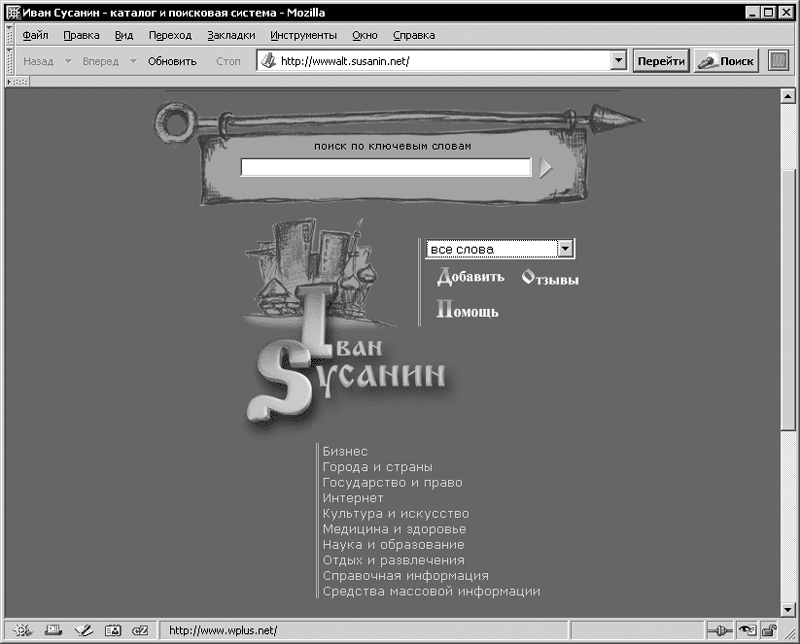Open the Отдых и развлечения category
Screen dimensions: 800x644
(x=393, y=560)
